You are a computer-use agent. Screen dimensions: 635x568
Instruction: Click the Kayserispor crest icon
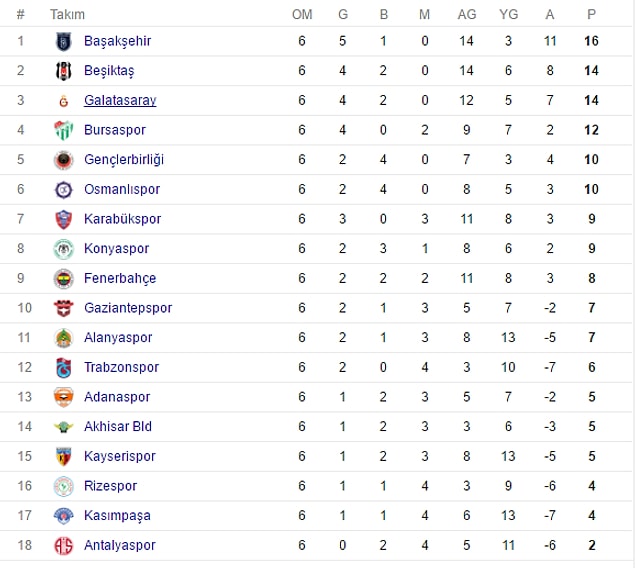[x=64, y=457]
